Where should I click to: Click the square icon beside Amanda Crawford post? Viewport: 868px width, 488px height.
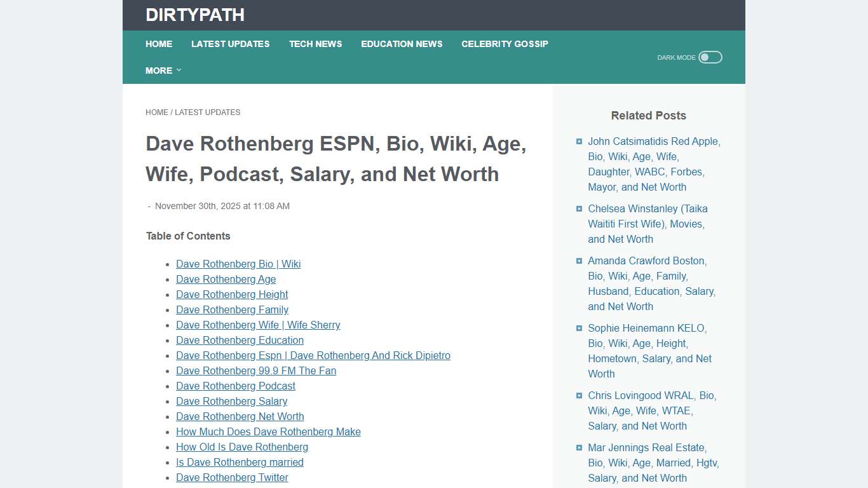(579, 261)
